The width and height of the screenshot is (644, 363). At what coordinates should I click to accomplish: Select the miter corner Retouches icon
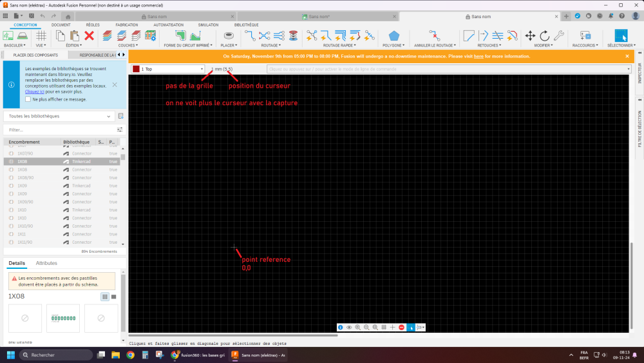click(x=469, y=35)
